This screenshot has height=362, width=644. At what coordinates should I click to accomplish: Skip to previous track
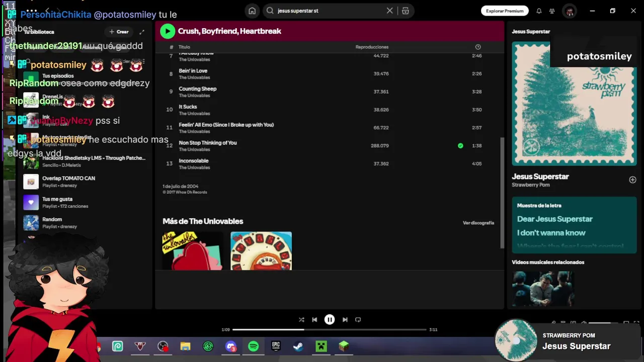pyautogui.click(x=314, y=320)
